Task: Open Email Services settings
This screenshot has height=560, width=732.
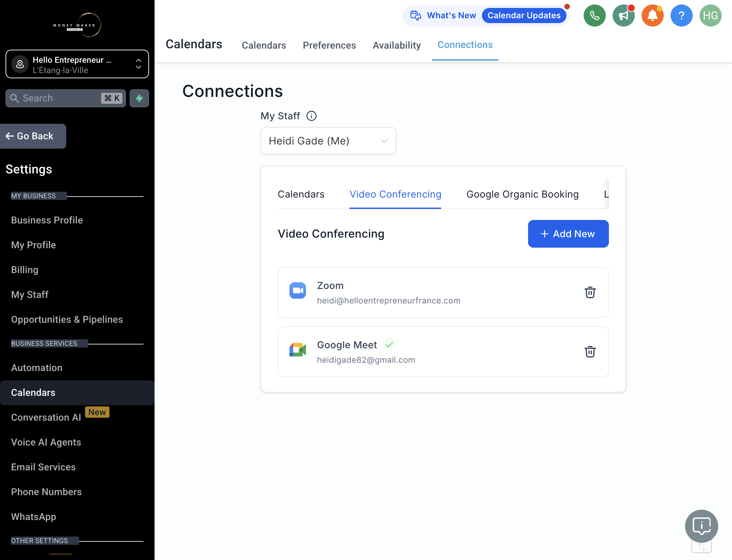Action: [x=43, y=467]
